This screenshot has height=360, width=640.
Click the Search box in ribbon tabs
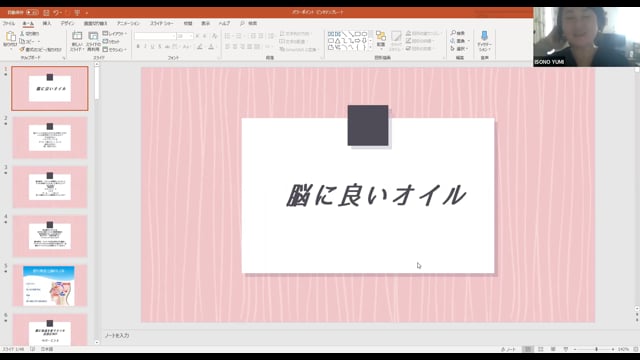pyautogui.click(x=249, y=24)
